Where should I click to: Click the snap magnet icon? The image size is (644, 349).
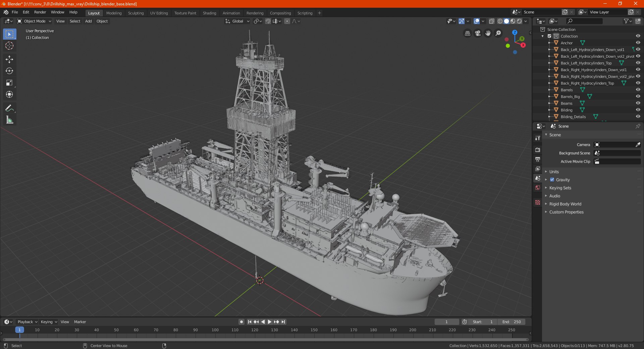click(x=268, y=21)
